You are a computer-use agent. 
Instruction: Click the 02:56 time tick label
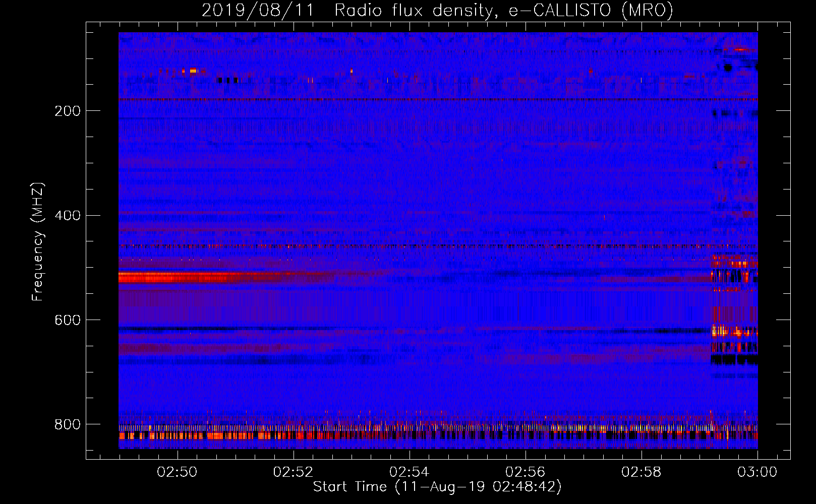525,472
